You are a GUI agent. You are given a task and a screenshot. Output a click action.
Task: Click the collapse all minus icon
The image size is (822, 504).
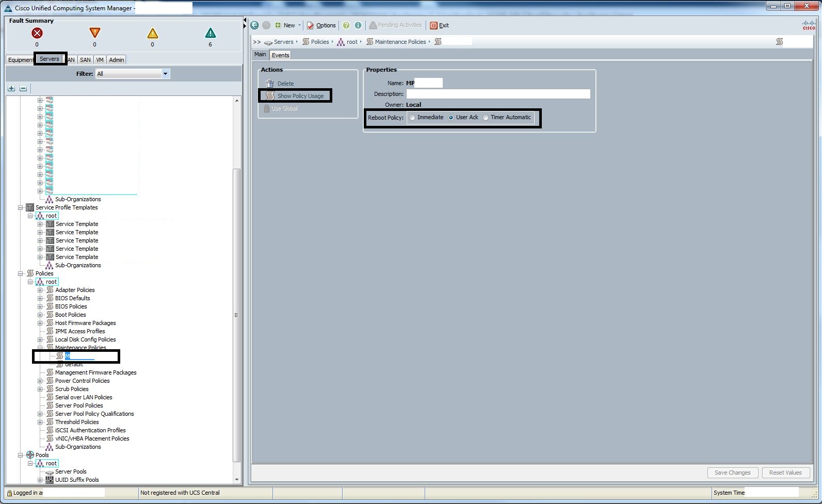point(23,89)
